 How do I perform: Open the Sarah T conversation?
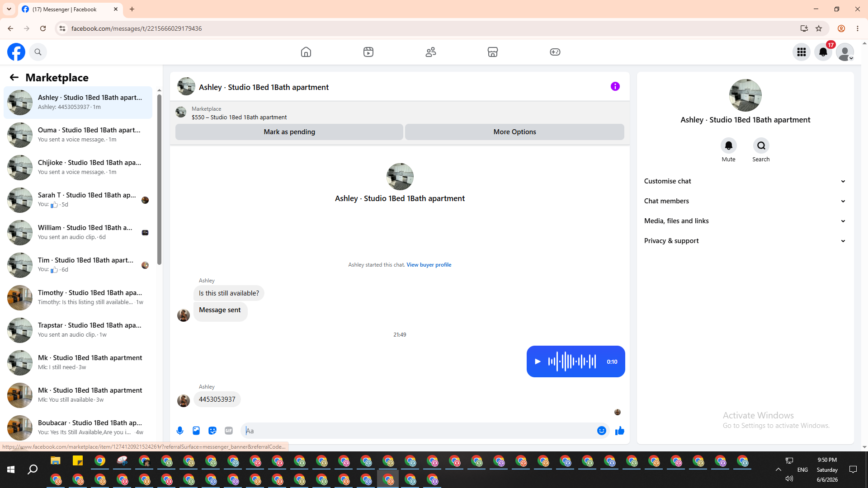click(78, 200)
